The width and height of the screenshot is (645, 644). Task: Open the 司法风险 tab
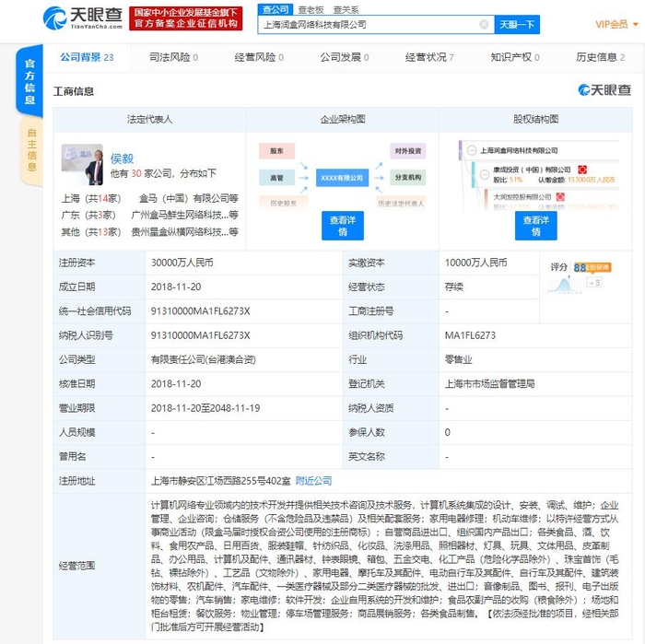(173, 57)
